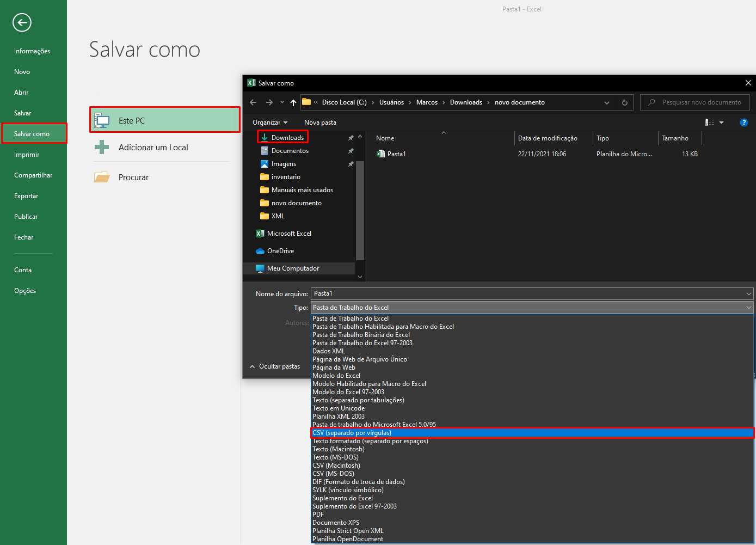Select CSV (separado por vírgulas) file type
Viewport: 756px width, 545px height.
click(x=532, y=433)
